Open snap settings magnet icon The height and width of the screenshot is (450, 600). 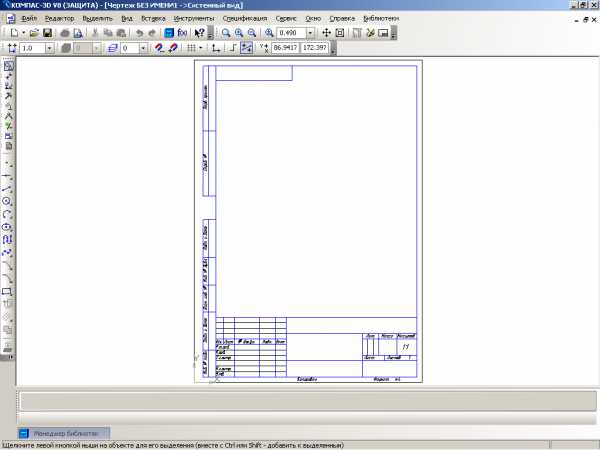pyautogui.click(x=159, y=48)
